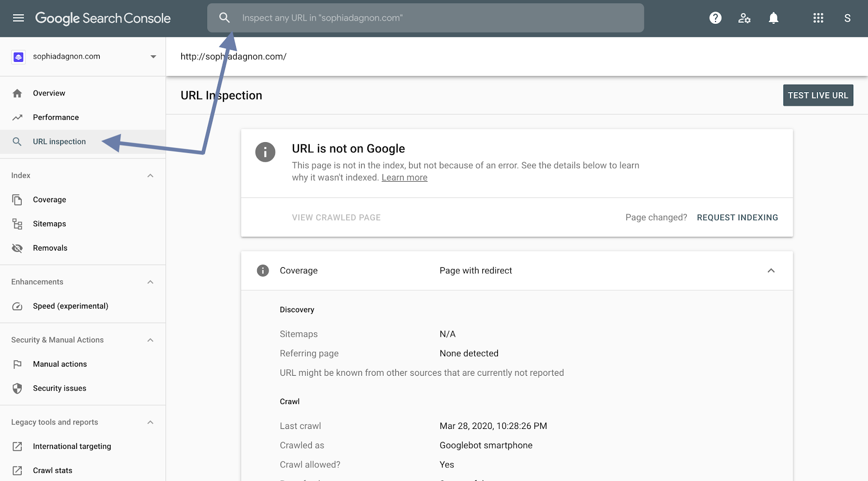Click the sophiadagnon.com property icon
This screenshot has height=481, width=868.
pos(18,56)
